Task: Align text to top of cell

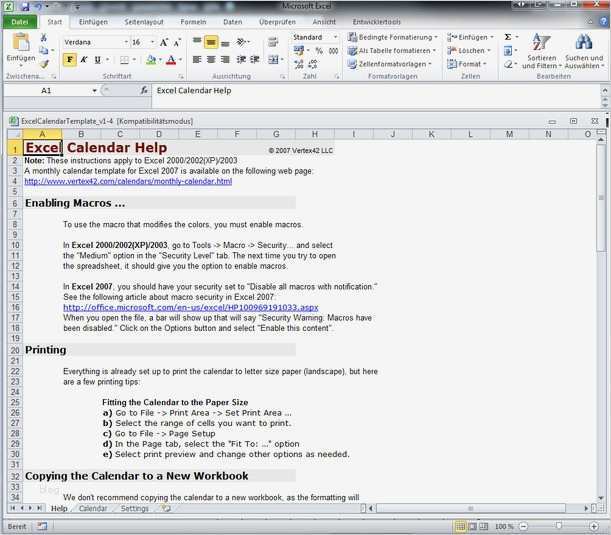Action: coord(197,41)
